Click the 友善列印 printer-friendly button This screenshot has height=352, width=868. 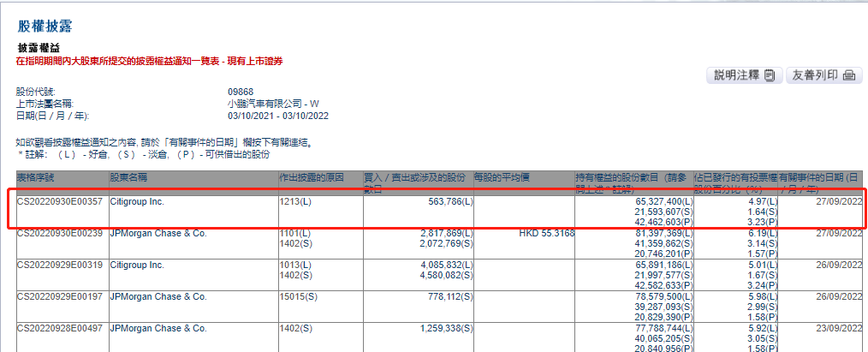click(x=824, y=75)
